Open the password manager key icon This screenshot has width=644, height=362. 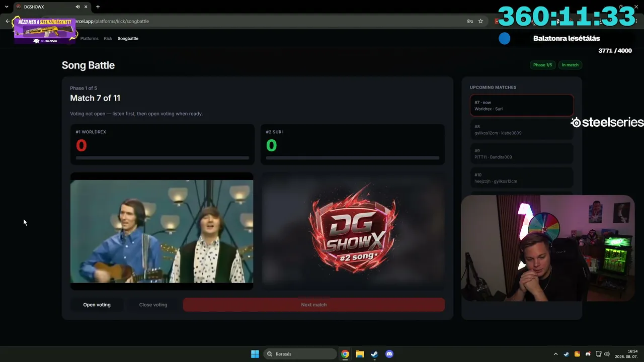[x=469, y=21]
